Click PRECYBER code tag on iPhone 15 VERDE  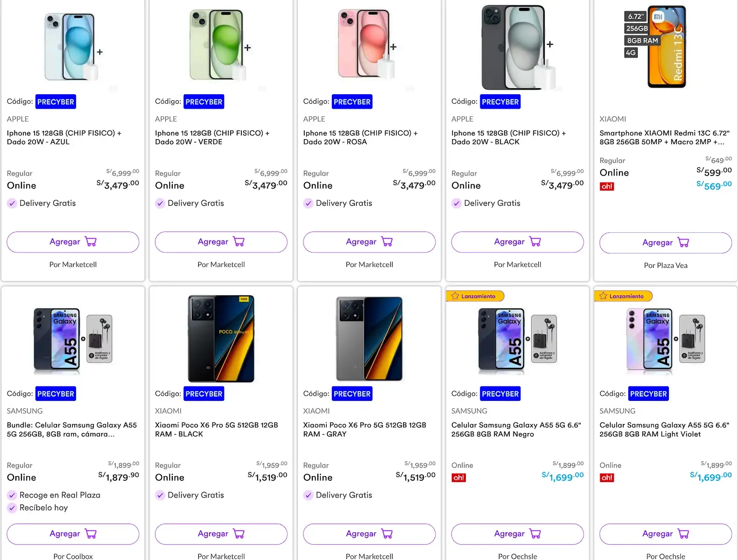click(204, 102)
